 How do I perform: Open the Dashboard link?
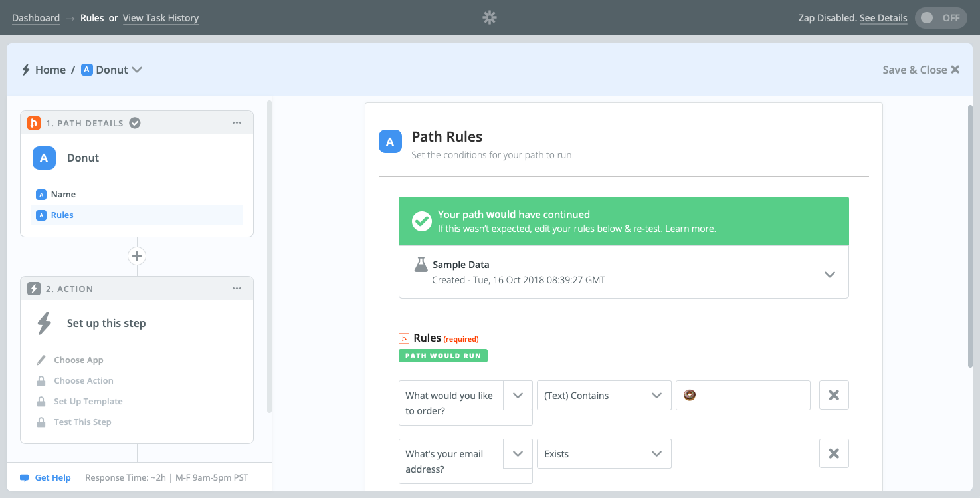[36, 18]
